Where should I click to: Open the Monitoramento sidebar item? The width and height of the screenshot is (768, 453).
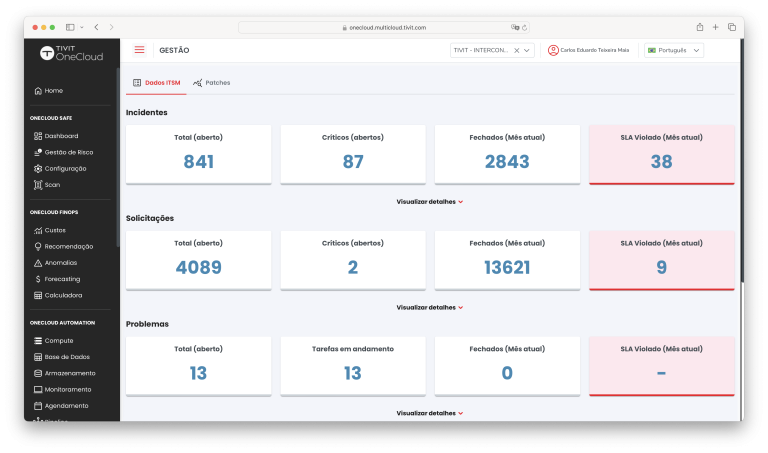[67, 389]
